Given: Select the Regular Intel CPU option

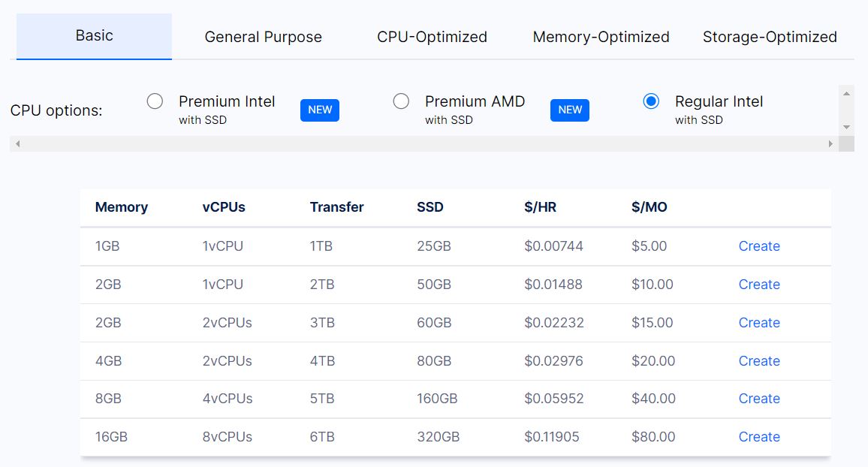Looking at the screenshot, I should click(651, 101).
